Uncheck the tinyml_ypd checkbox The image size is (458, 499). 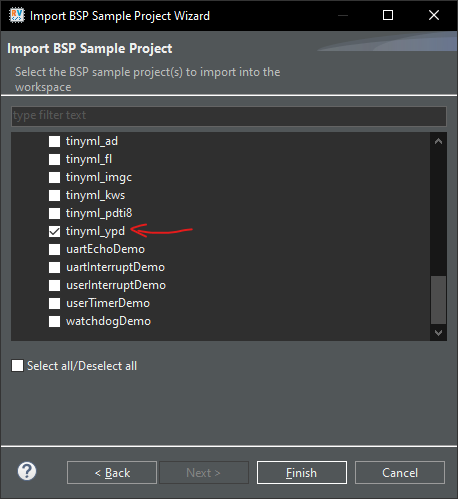[54, 231]
